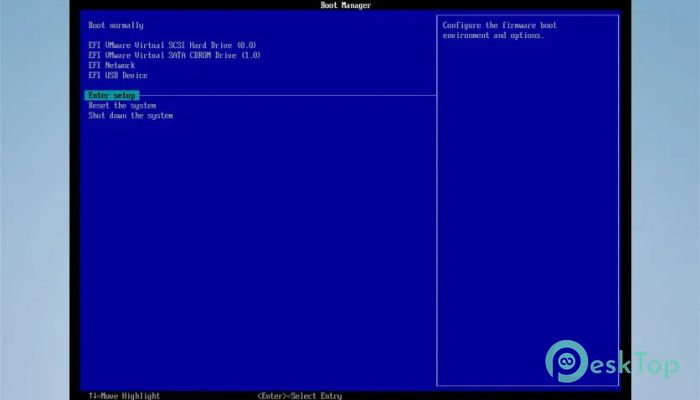700x400 pixels.
Task: Pick the EFI Network boot option
Action: pos(112,65)
